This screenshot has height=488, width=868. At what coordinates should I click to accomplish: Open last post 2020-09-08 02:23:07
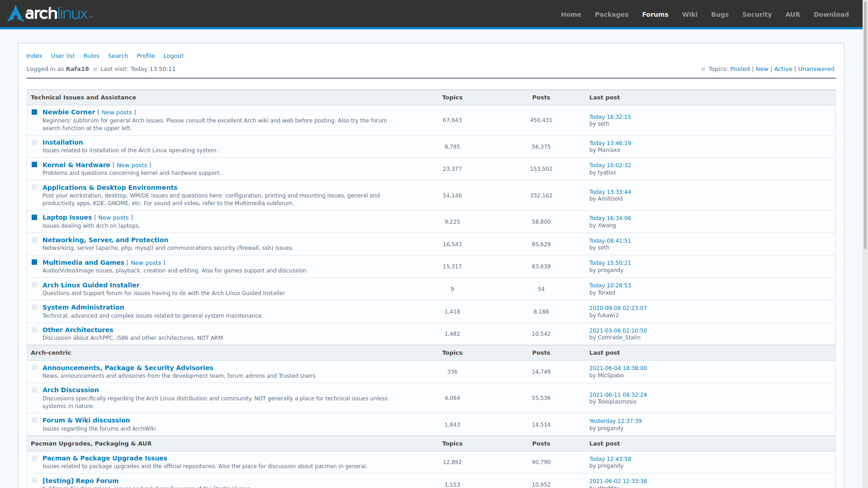tap(618, 308)
